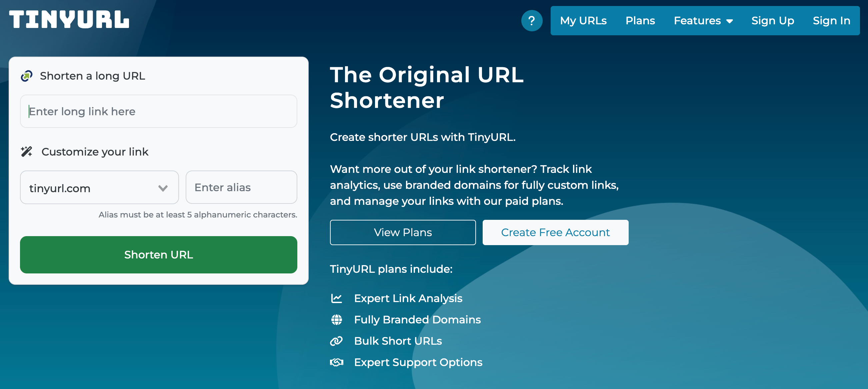
Task: Click the green Shorten URL button
Action: 159,255
